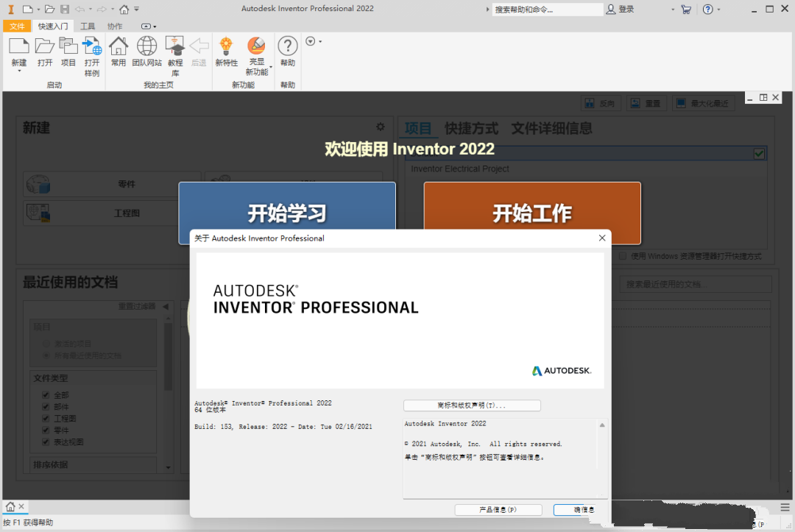Select the 快捷方式 tab
This screenshot has width=795, height=532.
click(x=472, y=128)
